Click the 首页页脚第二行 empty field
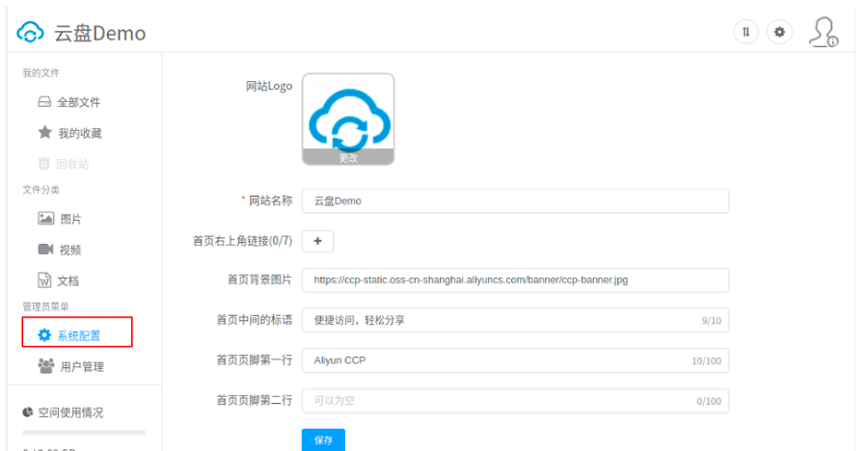The image size is (868, 451). (x=502, y=400)
